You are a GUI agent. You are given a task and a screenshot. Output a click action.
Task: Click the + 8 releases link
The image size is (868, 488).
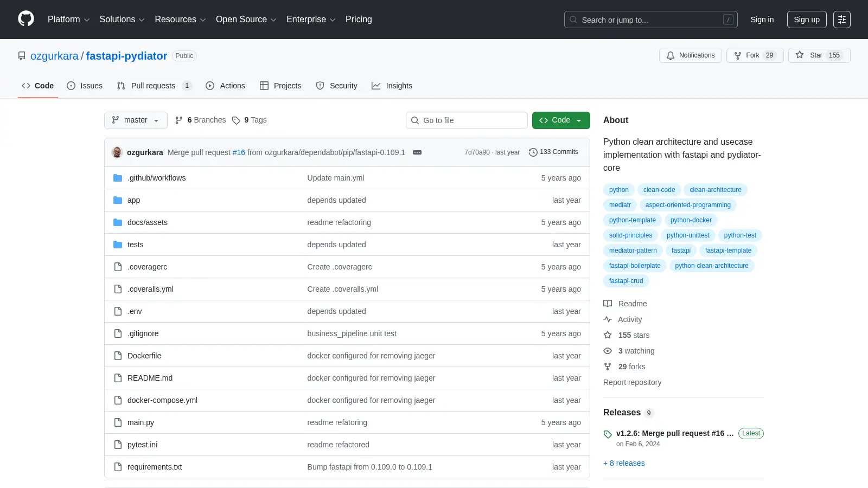click(624, 463)
